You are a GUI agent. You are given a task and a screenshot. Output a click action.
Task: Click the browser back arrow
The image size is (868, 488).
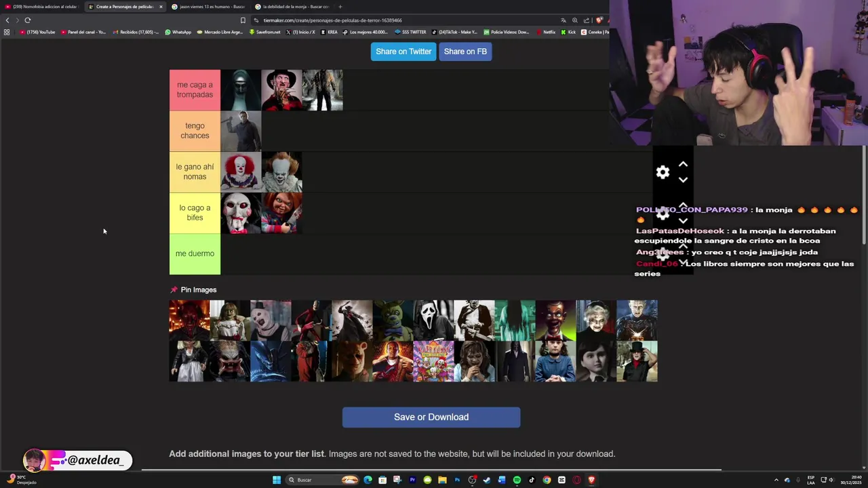point(7,20)
